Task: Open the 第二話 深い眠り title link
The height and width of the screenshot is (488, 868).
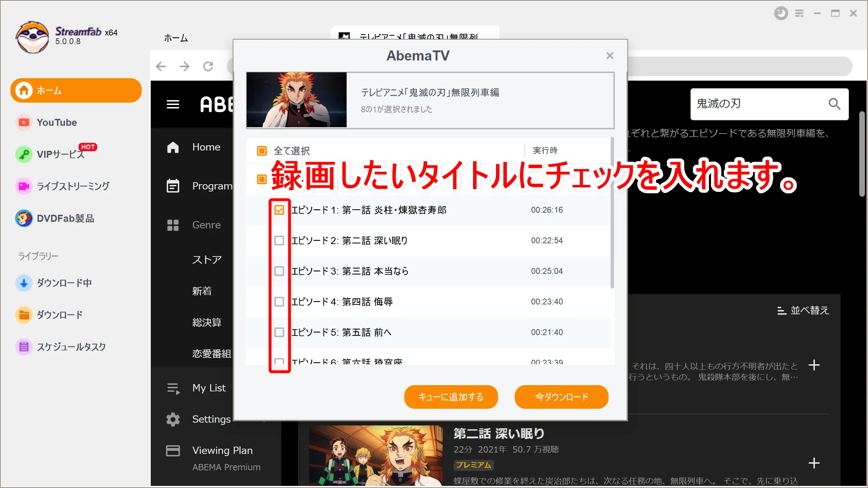Action: click(x=499, y=433)
